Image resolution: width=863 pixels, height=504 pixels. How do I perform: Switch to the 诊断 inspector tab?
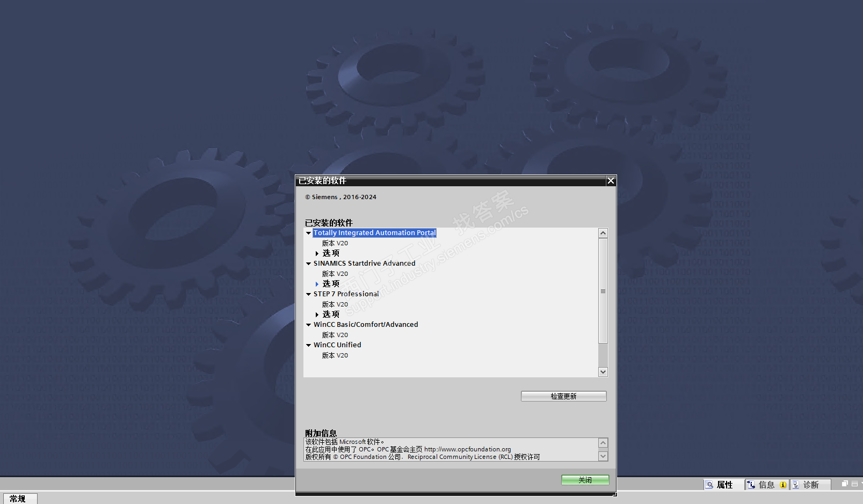tap(811, 485)
